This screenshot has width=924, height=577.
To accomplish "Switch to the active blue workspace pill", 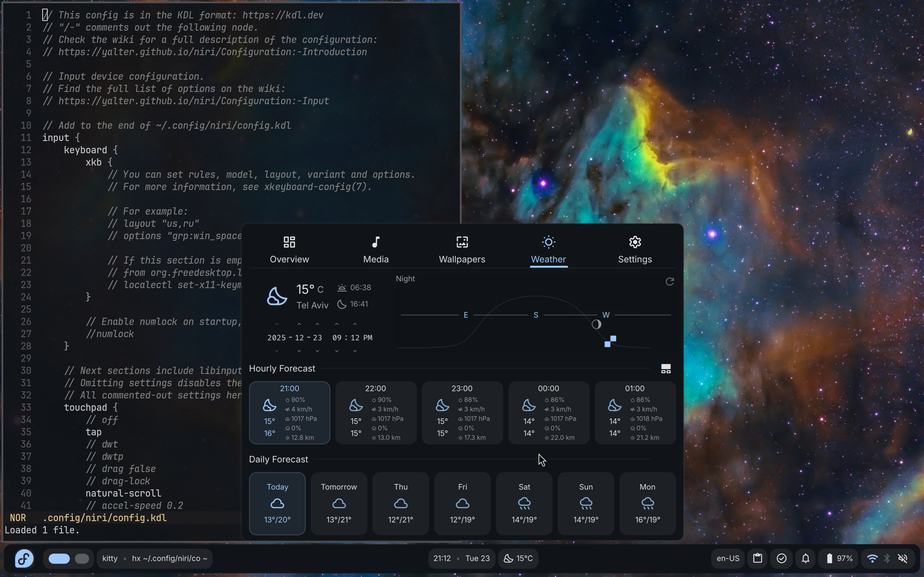I will coord(59,559).
